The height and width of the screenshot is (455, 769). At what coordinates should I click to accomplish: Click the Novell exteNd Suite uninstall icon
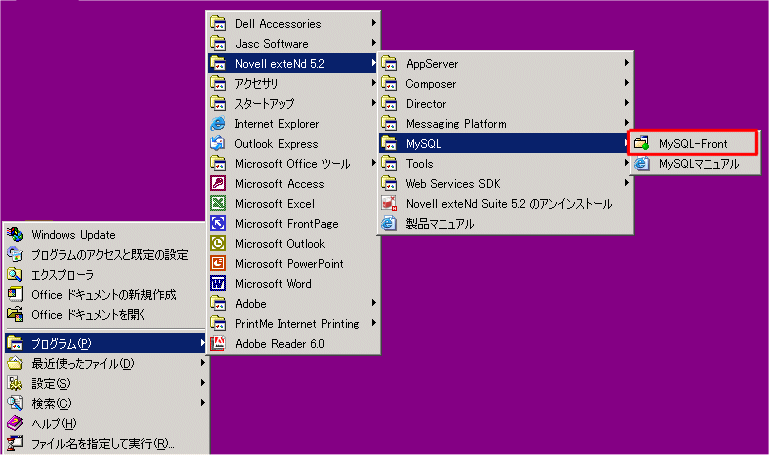pos(389,203)
